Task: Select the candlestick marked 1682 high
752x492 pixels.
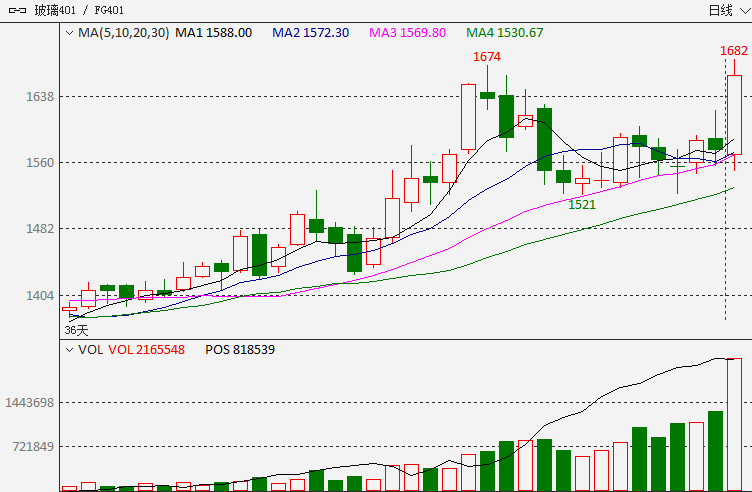Action: pos(734,115)
